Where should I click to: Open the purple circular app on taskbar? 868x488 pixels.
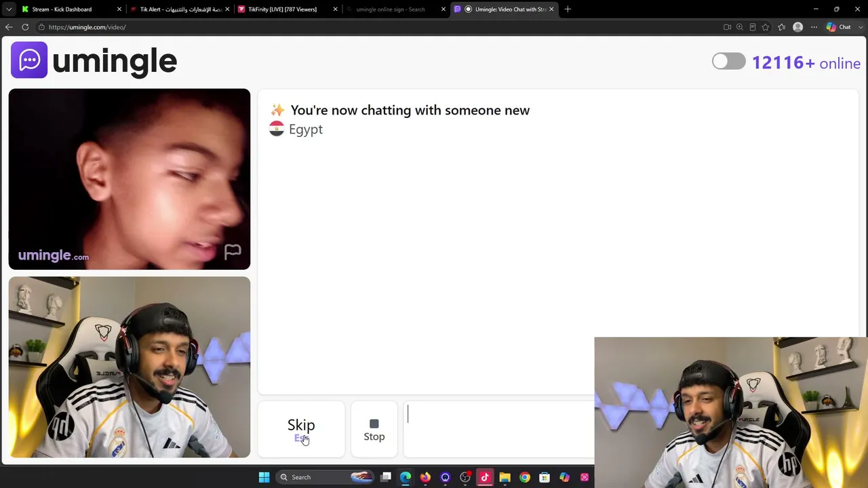(446, 477)
